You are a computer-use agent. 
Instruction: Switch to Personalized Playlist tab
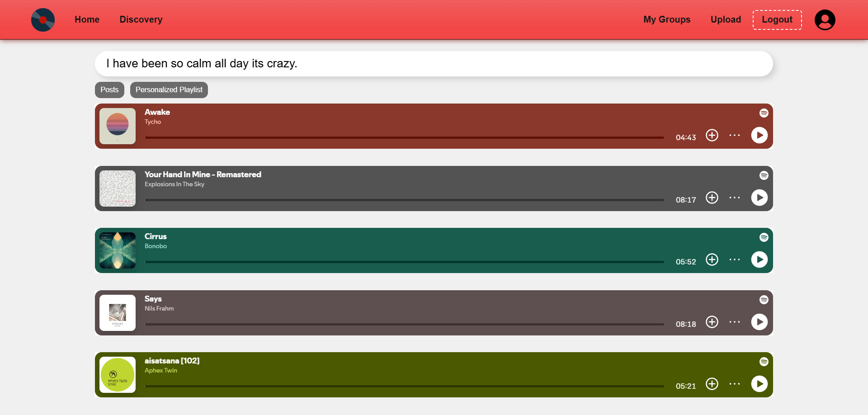coord(169,90)
